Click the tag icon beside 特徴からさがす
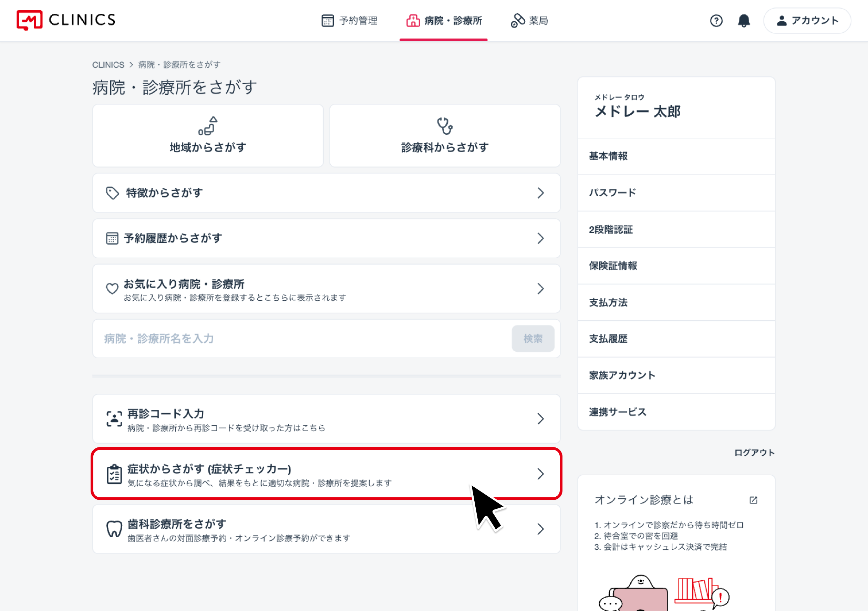This screenshot has height=611, width=868. coord(112,193)
